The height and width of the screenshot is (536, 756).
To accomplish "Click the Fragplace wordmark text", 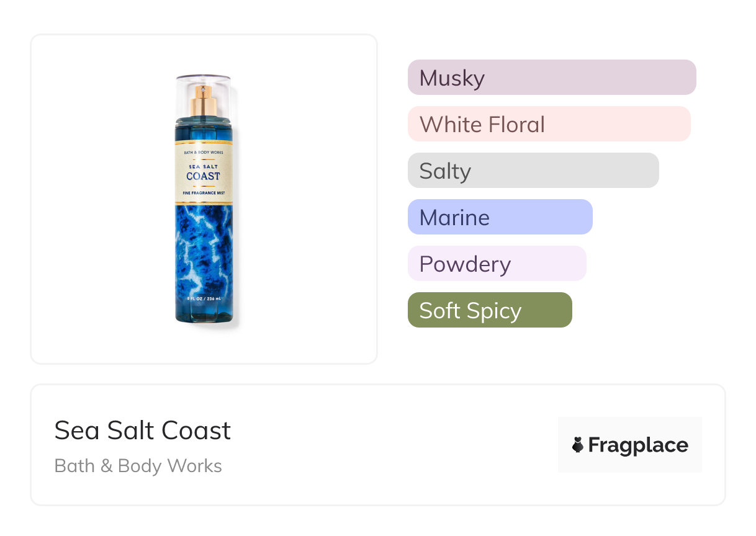I will 638,445.
